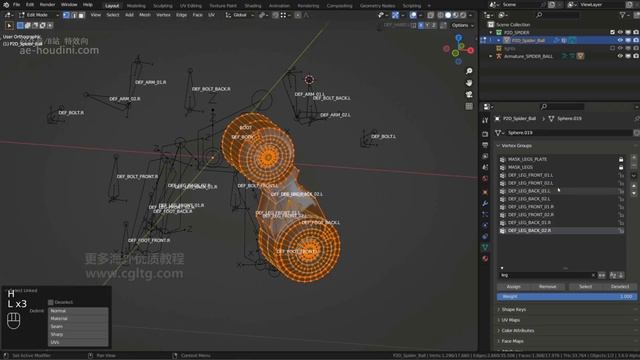Viewport: 640px width, 360px height.
Task: Select wireframe viewport shading icon
Action: click(440, 15)
